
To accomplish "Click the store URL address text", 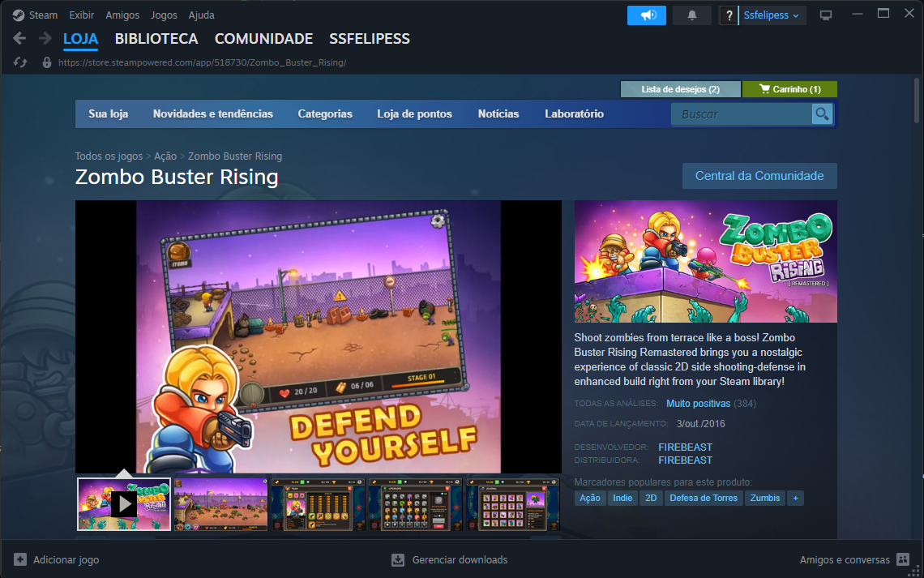I will tap(202, 62).
